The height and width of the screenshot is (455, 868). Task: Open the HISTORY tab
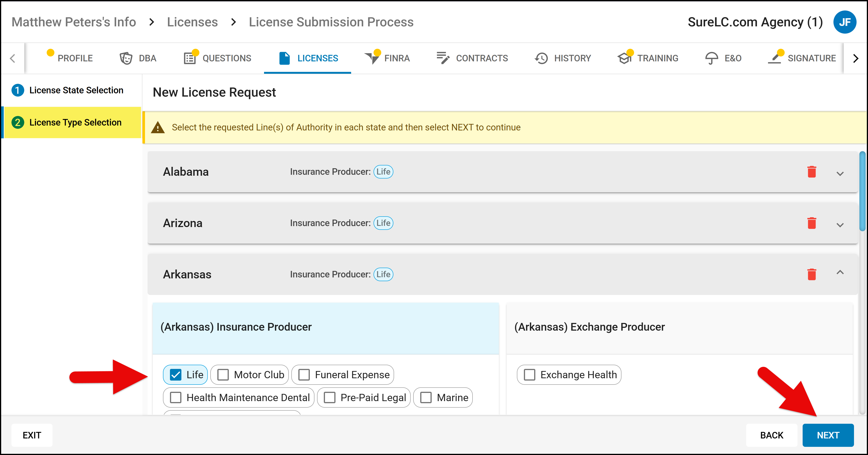tap(563, 58)
